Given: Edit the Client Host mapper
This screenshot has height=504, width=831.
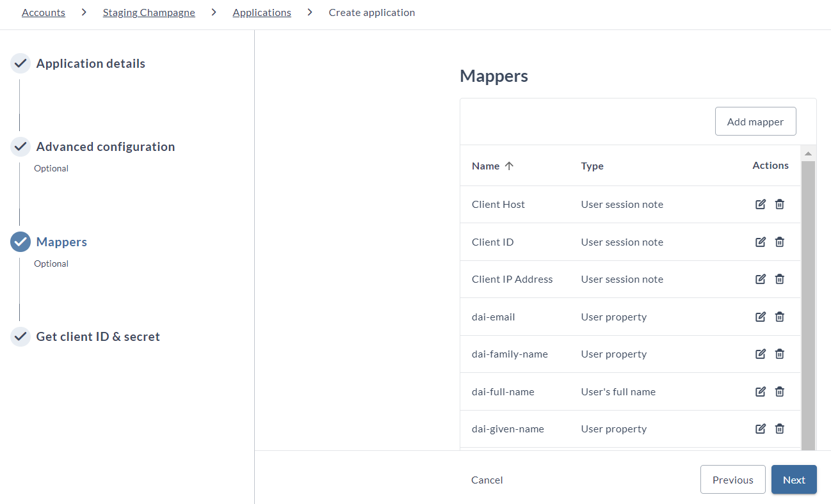Looking at the screenshot, I should (x=761, y=205).
